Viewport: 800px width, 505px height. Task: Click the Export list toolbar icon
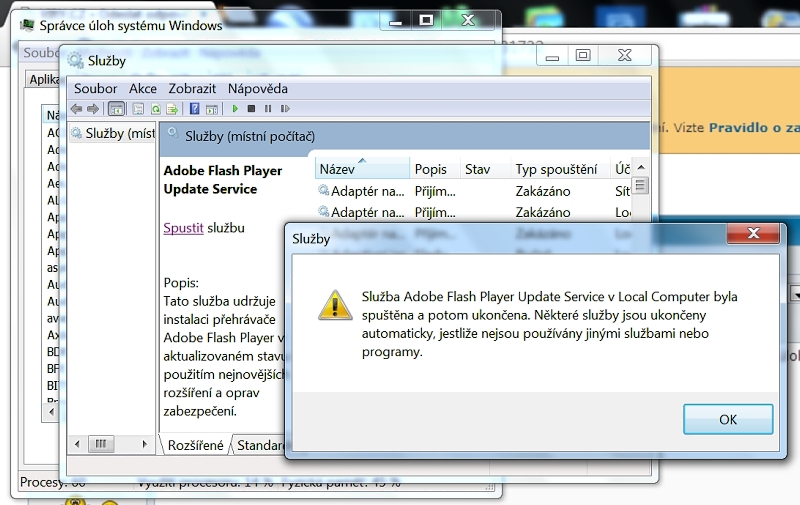pyautogui.click(x=171, y=109)
